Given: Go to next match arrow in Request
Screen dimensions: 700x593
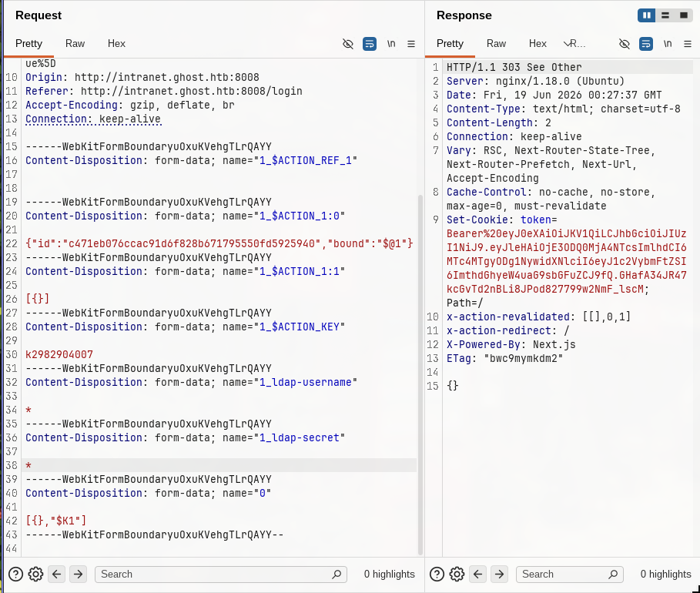Looking at the screenshot, I should click(78, 575).
